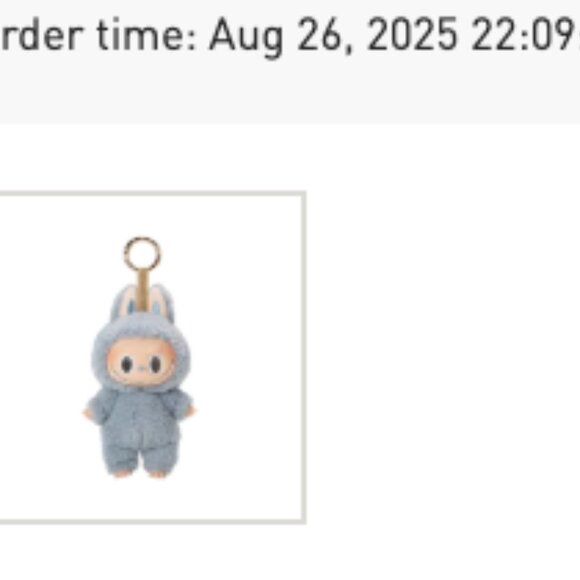
Task: Click the "Aug" month text
Action: tap(246, 38)
